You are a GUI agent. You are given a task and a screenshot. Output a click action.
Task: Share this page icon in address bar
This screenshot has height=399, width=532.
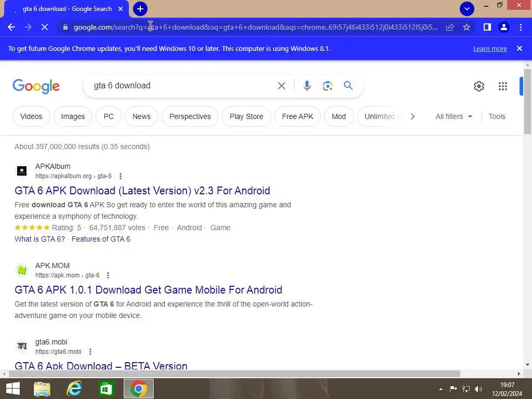coord(450,27)
